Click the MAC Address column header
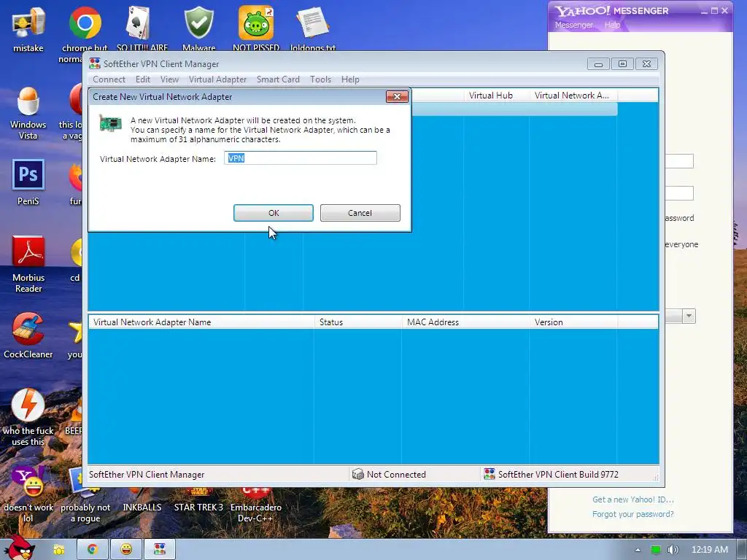The image size is (747, 560). 465,322
